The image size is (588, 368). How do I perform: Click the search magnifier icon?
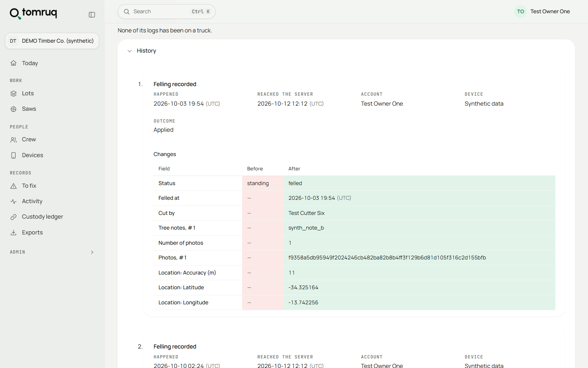coord(127,12)
